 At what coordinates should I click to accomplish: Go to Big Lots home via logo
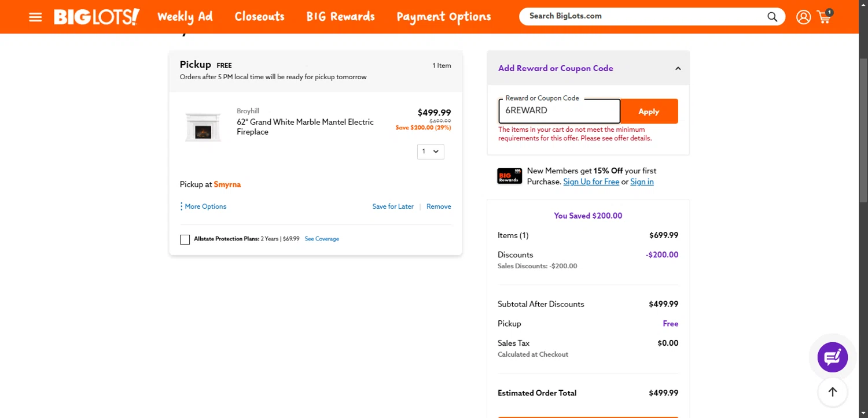tap(97, 17)
